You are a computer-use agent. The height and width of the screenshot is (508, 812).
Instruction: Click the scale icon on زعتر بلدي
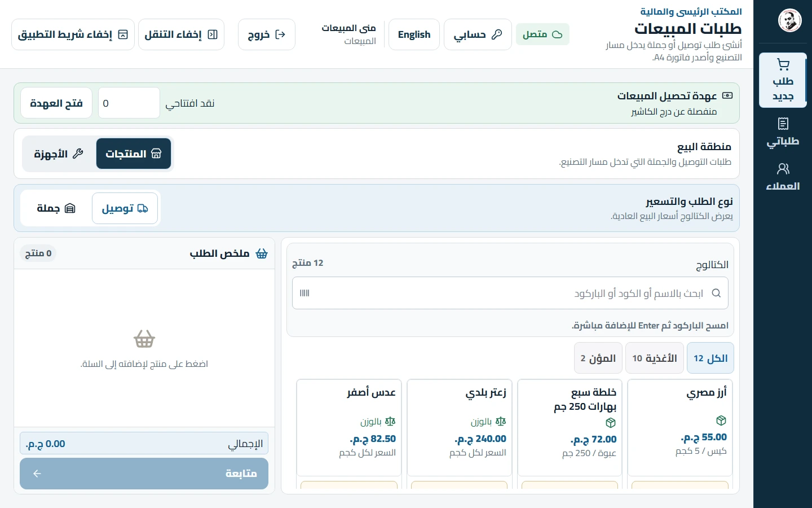point(501,422)
